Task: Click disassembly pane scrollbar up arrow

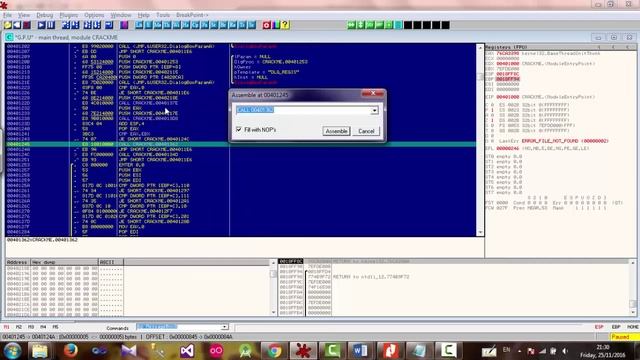Action: [480, 47]
